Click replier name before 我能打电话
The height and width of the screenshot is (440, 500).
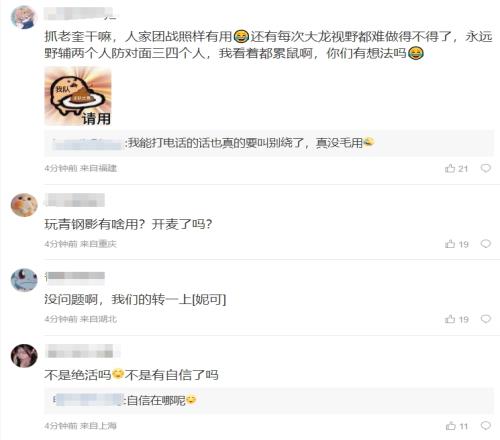[88, 144]
